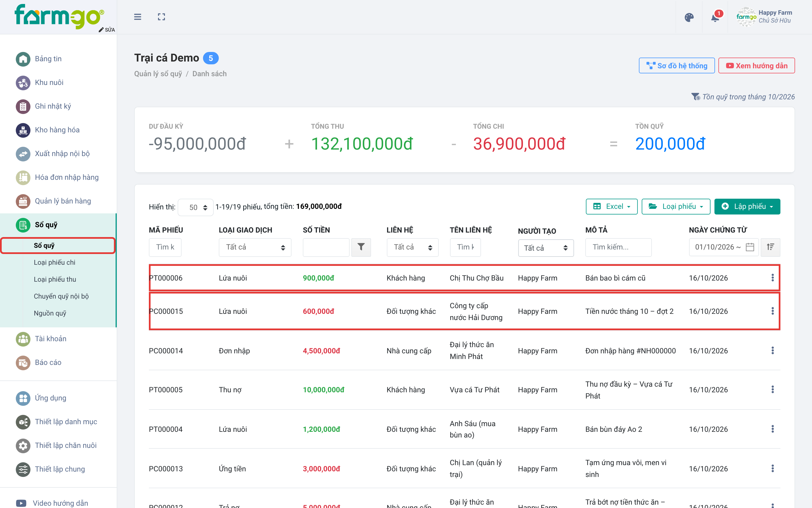
Task: Click the Số tiền filter input box
Action: click(326, 247)
